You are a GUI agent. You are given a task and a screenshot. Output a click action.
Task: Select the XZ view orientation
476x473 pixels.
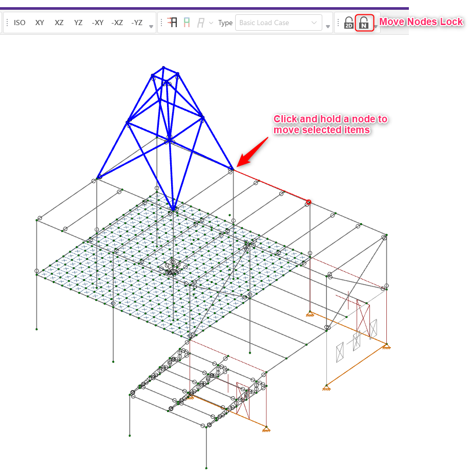click(59, 23)
